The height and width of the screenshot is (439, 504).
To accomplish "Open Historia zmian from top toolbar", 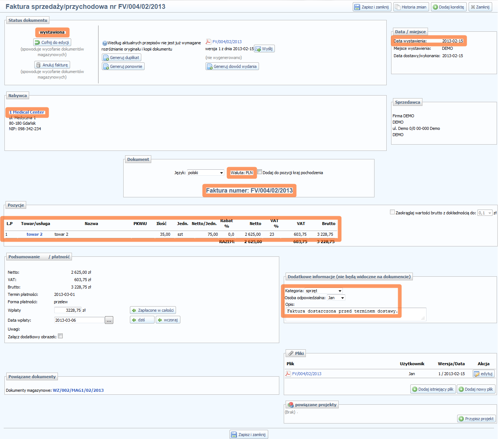I will click(x=411, y=7).
